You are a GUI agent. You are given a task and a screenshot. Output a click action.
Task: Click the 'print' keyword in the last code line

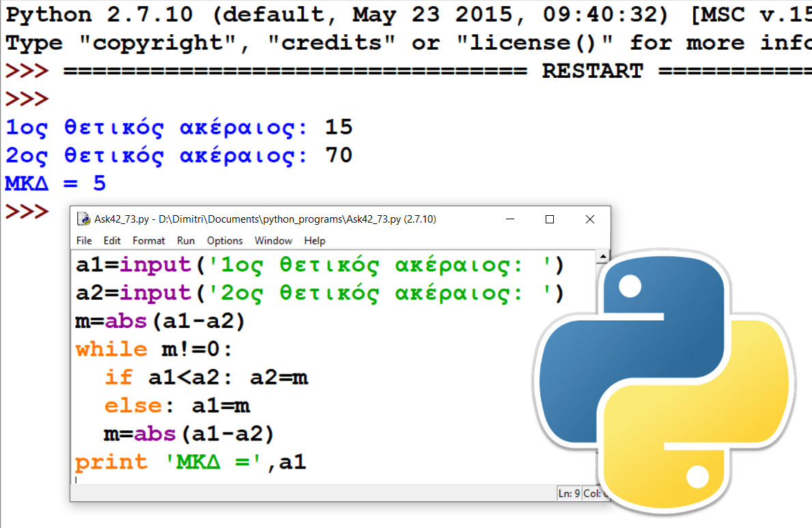[111, 462]
